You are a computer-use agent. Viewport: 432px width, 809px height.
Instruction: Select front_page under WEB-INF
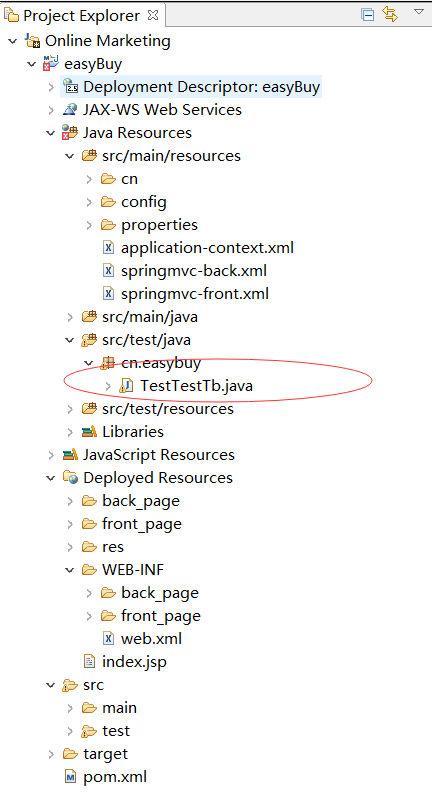[161, 616]
